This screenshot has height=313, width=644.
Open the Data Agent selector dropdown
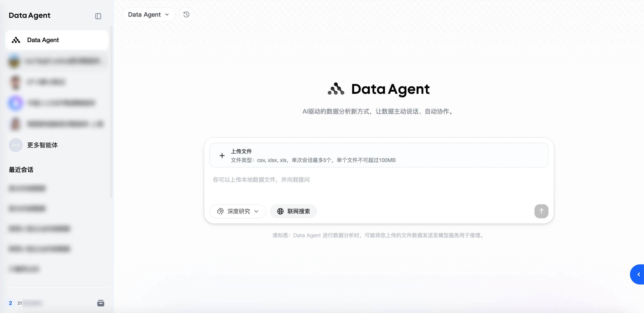(149, 14)
